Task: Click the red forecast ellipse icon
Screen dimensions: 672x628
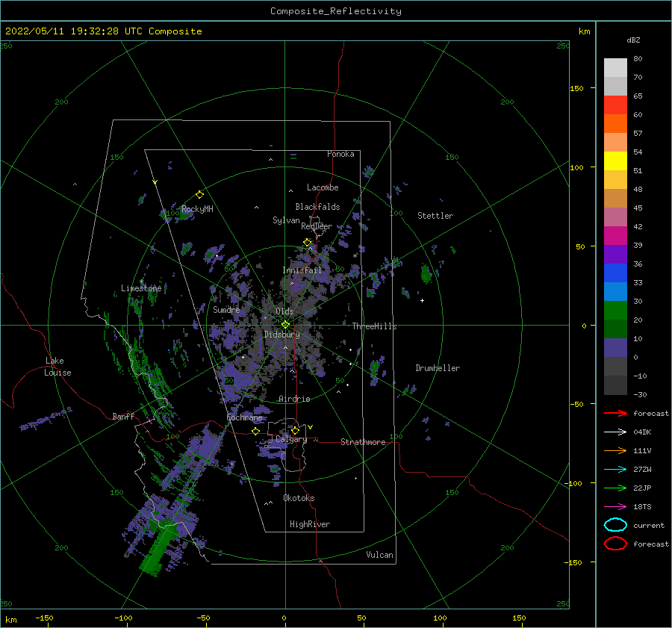Action: tap(615, 544)
